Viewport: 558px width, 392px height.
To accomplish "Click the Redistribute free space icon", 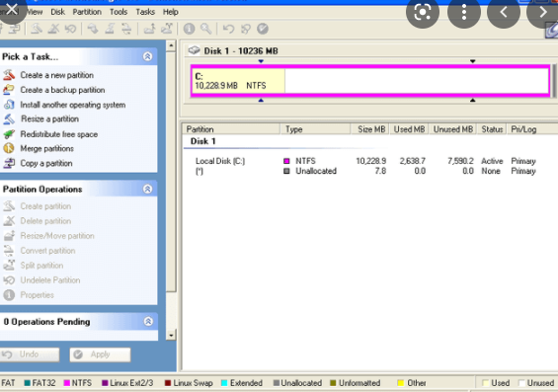I will (9, 134).
